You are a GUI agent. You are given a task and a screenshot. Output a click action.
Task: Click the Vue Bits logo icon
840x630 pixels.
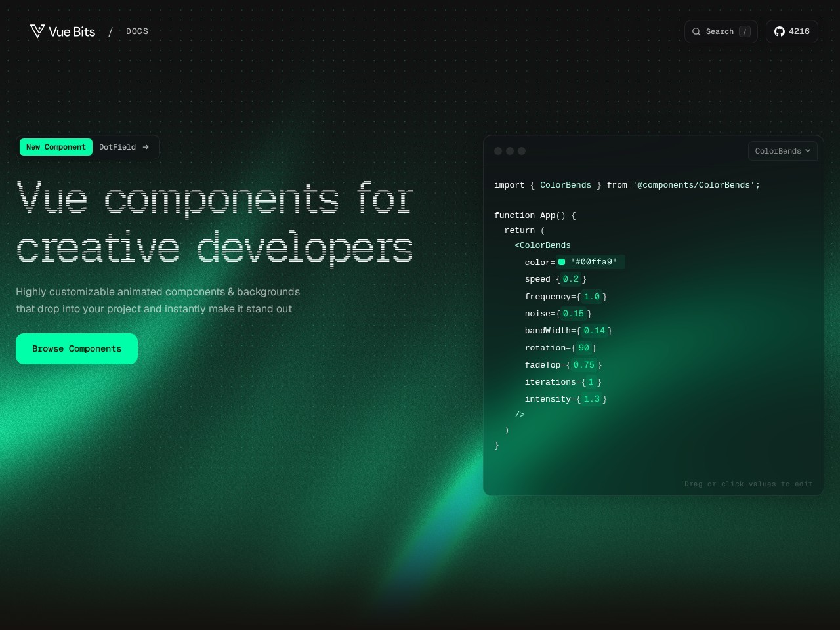(x=37, y=31)
